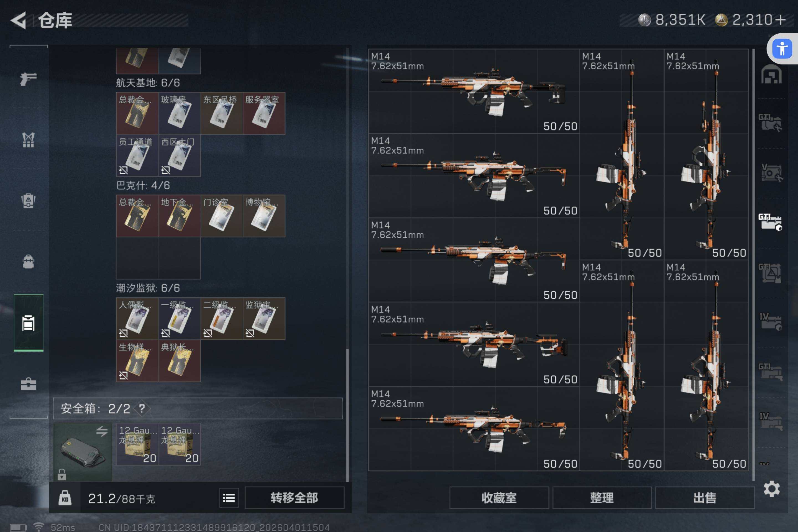The height and width of the screenshot is (532, 798).
Task: Click the 出售 sell button
Action: 705,498
